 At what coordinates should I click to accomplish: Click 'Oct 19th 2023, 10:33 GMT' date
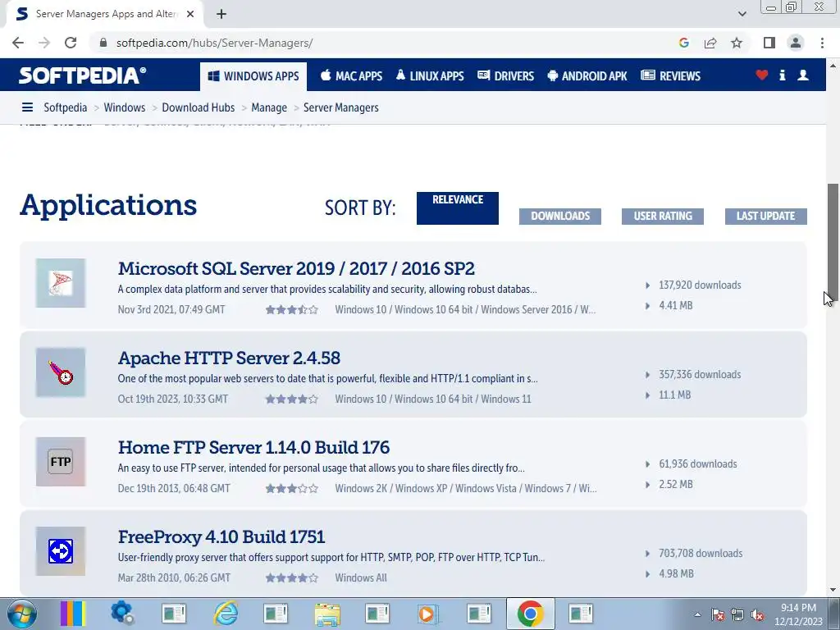tap(173, 399)
